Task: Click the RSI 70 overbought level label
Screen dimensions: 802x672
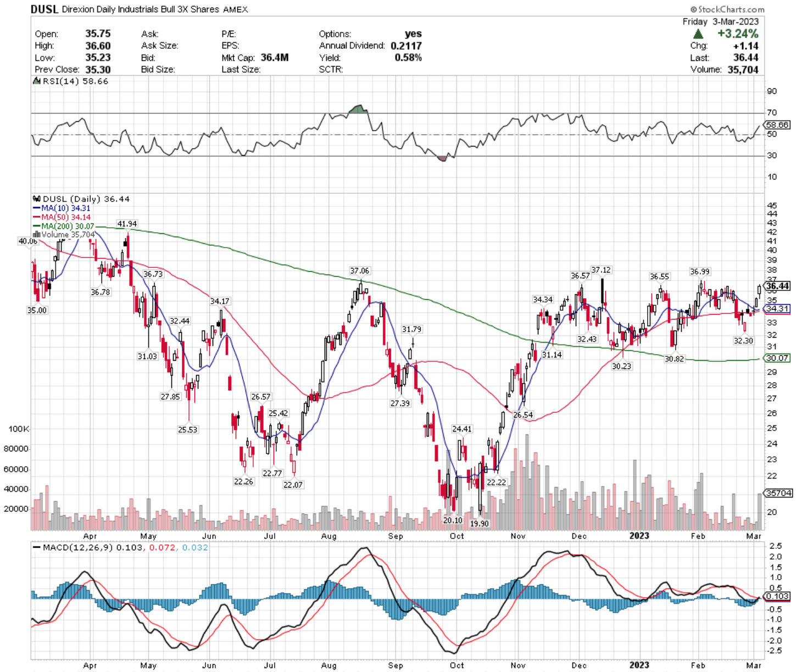Action: [x=772, y=113]
